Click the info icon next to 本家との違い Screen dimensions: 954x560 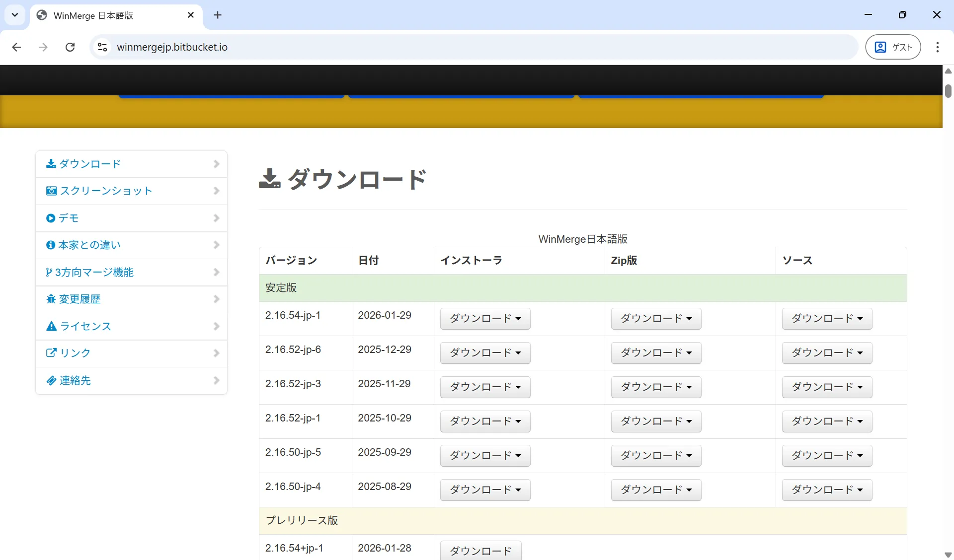(x=51, y=245)
